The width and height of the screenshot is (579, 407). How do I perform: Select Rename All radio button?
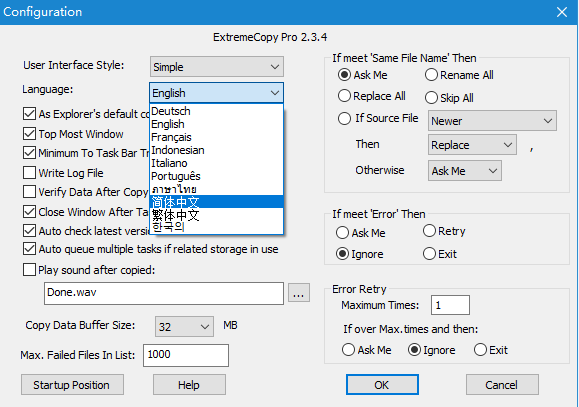pos(431,75)
